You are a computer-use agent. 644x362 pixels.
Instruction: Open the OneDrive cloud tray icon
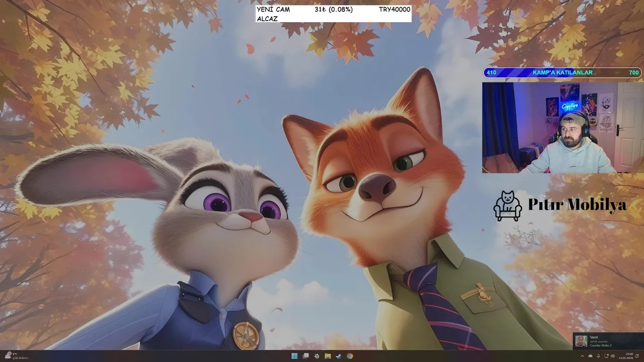[591, 356]
